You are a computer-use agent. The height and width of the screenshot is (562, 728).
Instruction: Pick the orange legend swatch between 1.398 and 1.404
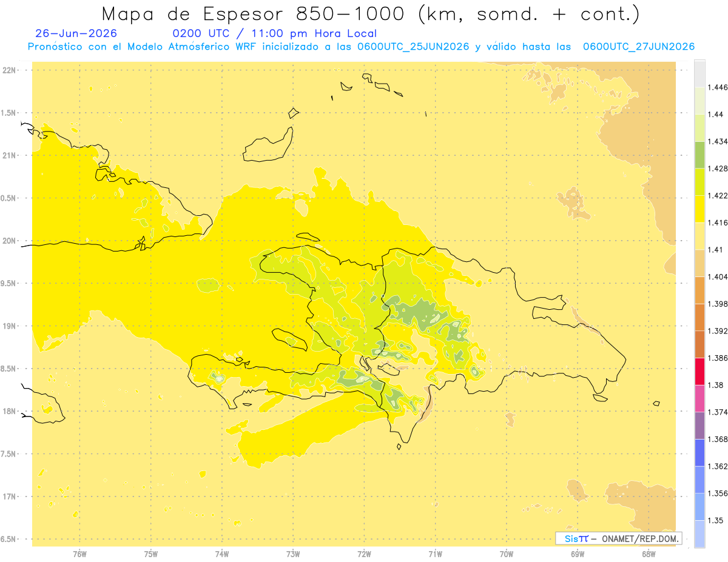[x=699, y=290]
